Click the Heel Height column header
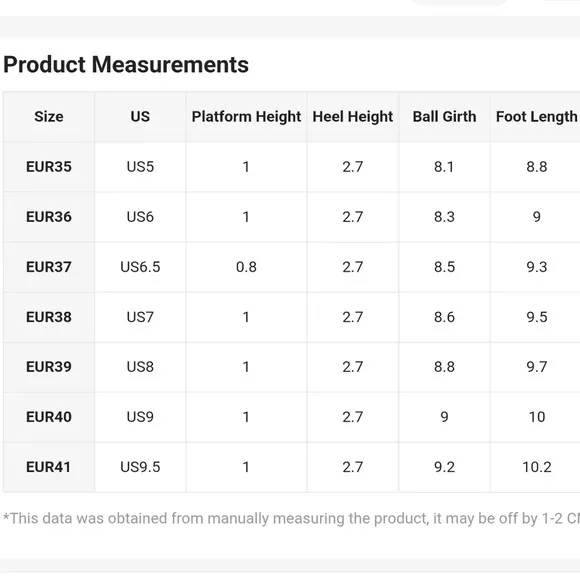Image resolution: width=580 pixels, height=579 pixels. [x=353, y=117]
